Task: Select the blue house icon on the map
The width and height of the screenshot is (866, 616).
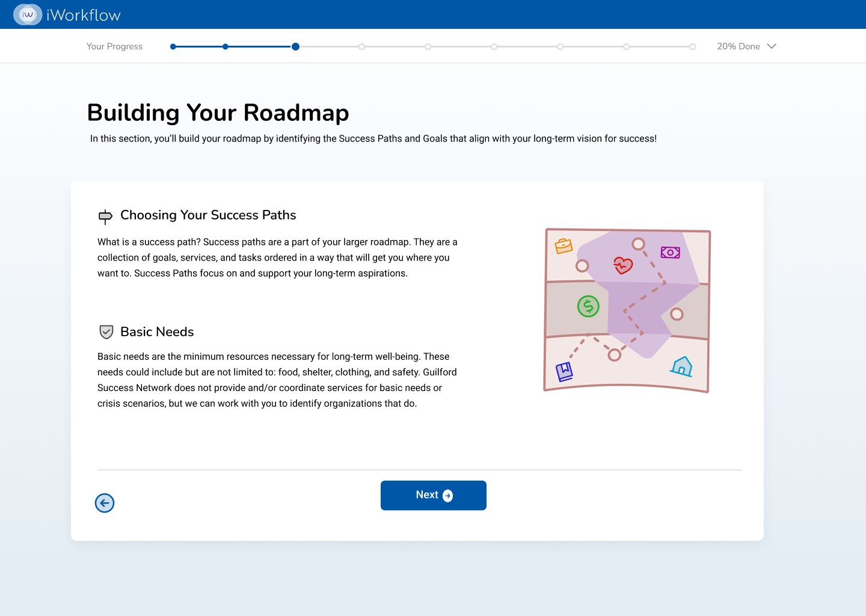Action: point(681,366)
